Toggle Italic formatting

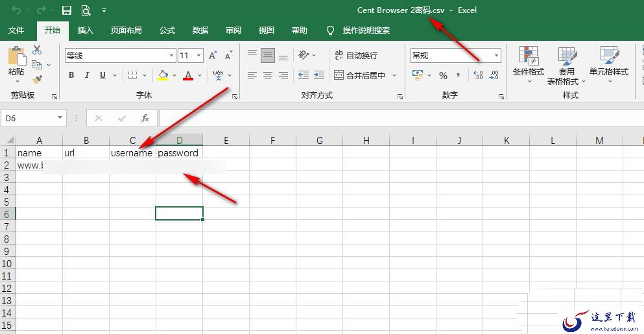87,75
